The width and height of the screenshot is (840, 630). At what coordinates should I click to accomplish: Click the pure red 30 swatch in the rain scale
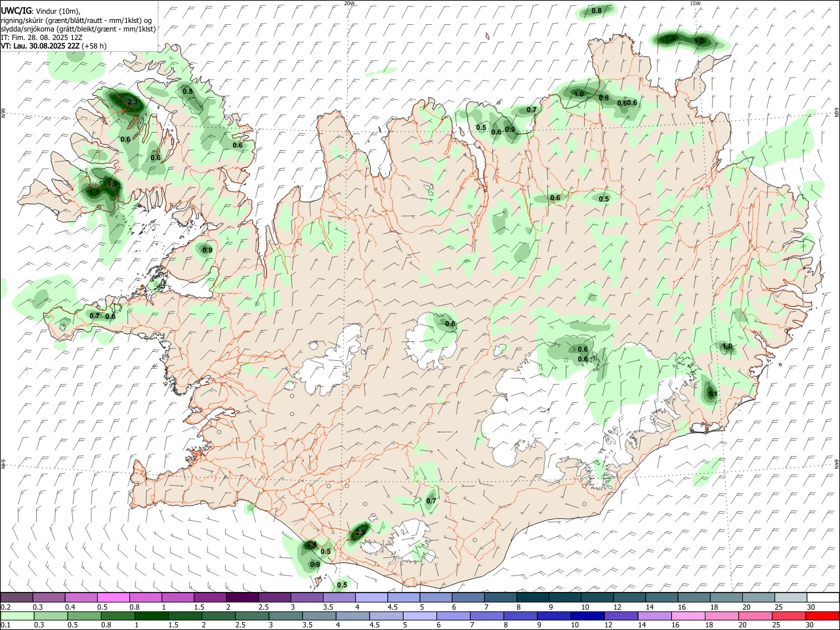tap(823, 616)
